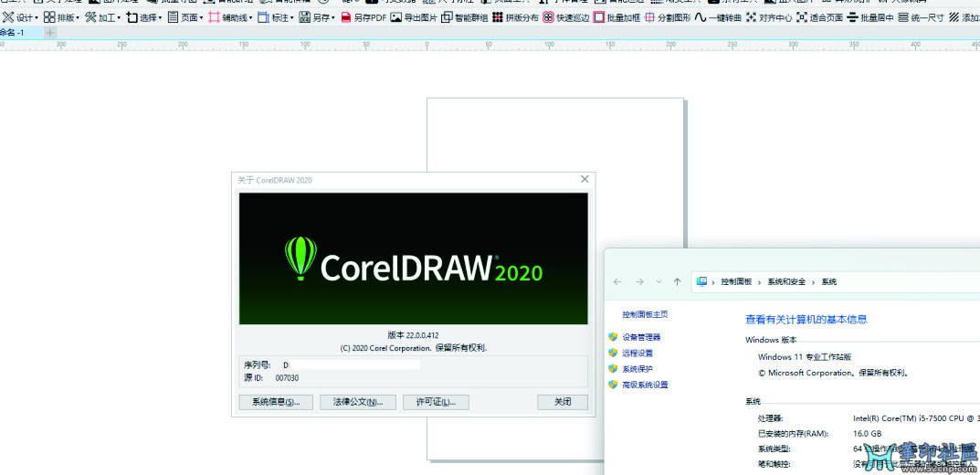Click the heading 查看有关计算机的基本信息
The image size is (980, 475).
click(x=806, y=320)
